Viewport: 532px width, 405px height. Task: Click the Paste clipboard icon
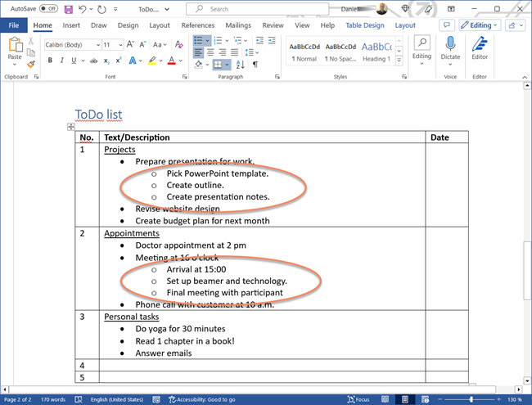[15, 45]
